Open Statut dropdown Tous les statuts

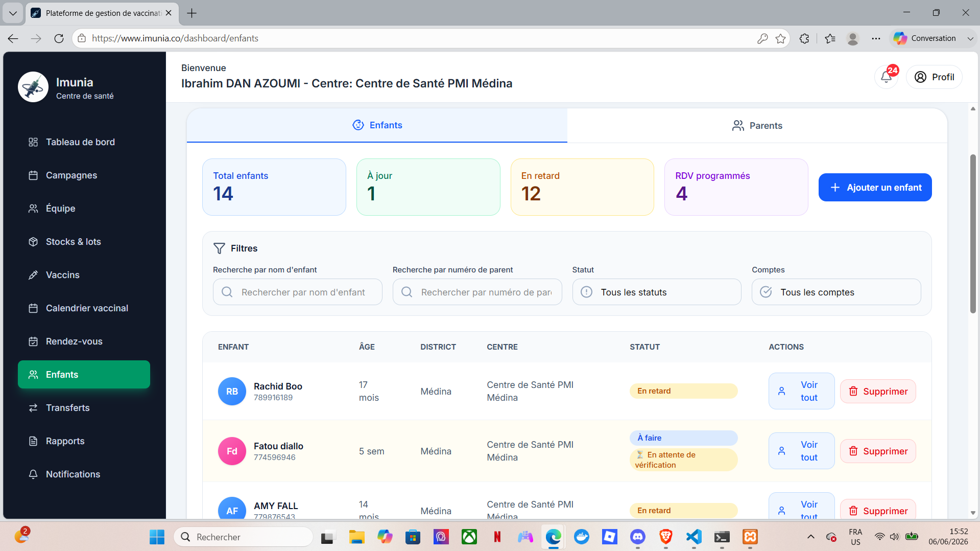click(x=657, y=292)
